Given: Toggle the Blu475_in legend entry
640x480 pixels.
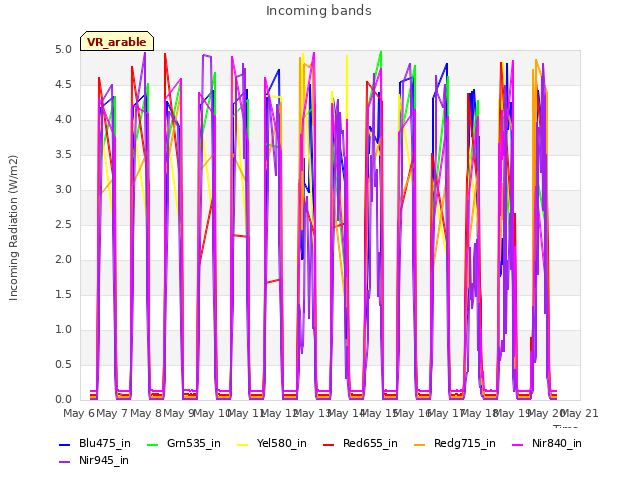Looking at the screenshot, I should (x=95, y=443).
